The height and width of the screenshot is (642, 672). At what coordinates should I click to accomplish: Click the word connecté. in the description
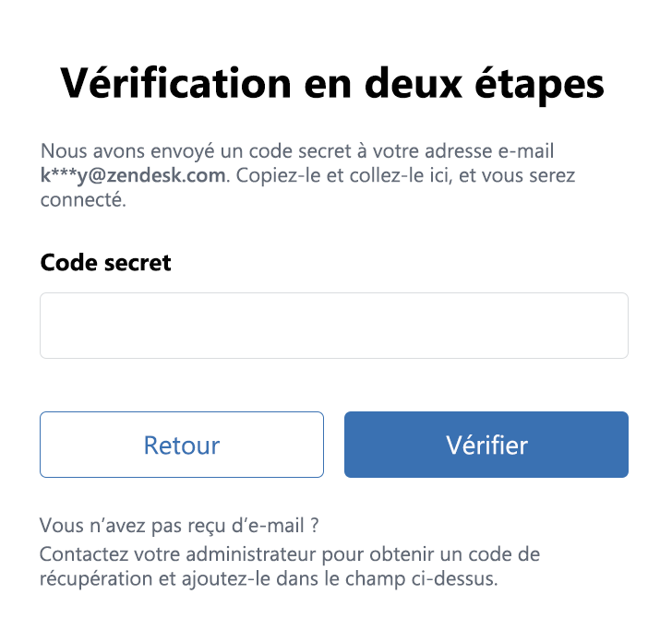[x=83, y=199]
